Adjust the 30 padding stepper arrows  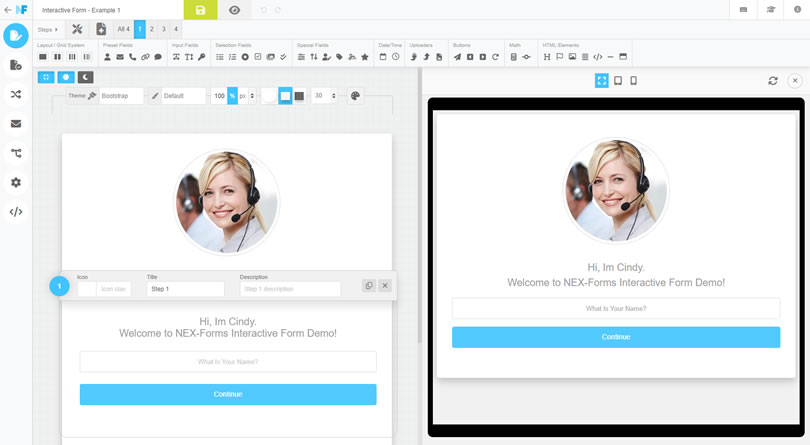click(333, 96)
